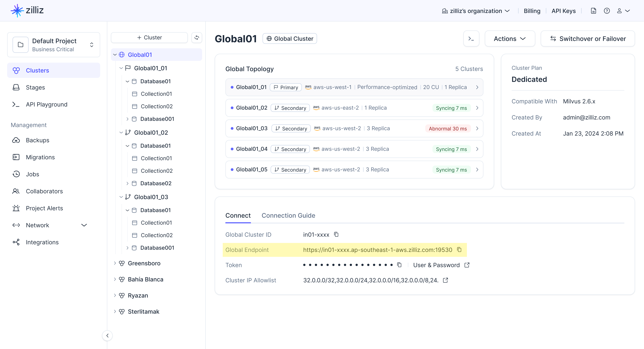Copy the cluster Token
644x349 pixels.
click(399, 265)
